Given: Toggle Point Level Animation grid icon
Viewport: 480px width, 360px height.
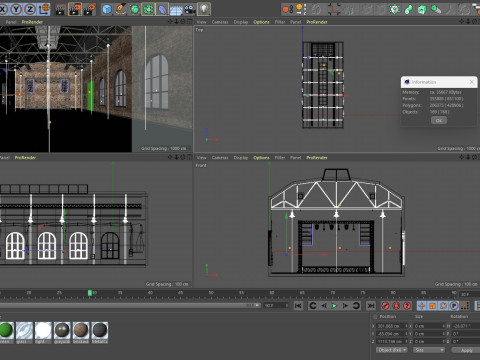Looking at the screenshot, I should [465, 305].
